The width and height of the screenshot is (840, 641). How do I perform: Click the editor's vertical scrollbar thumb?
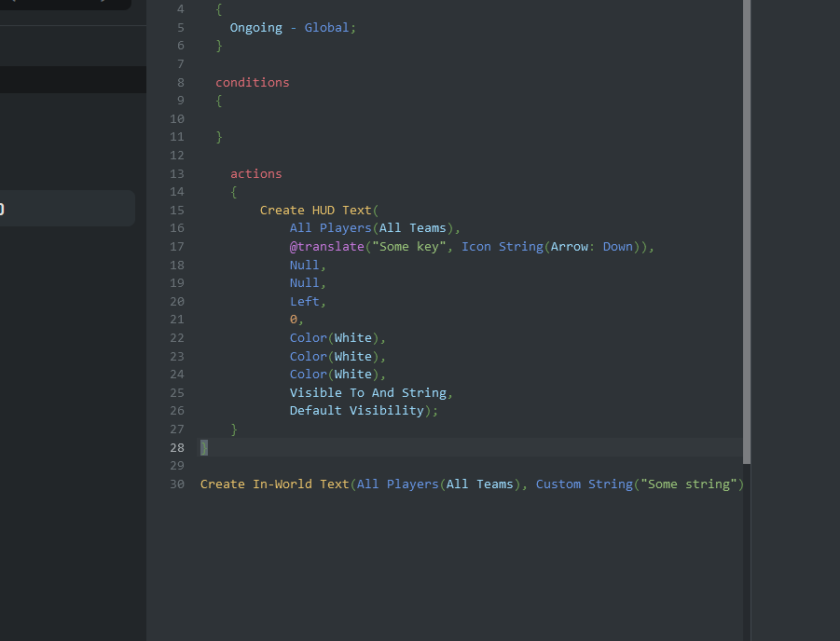pos(746,231)
